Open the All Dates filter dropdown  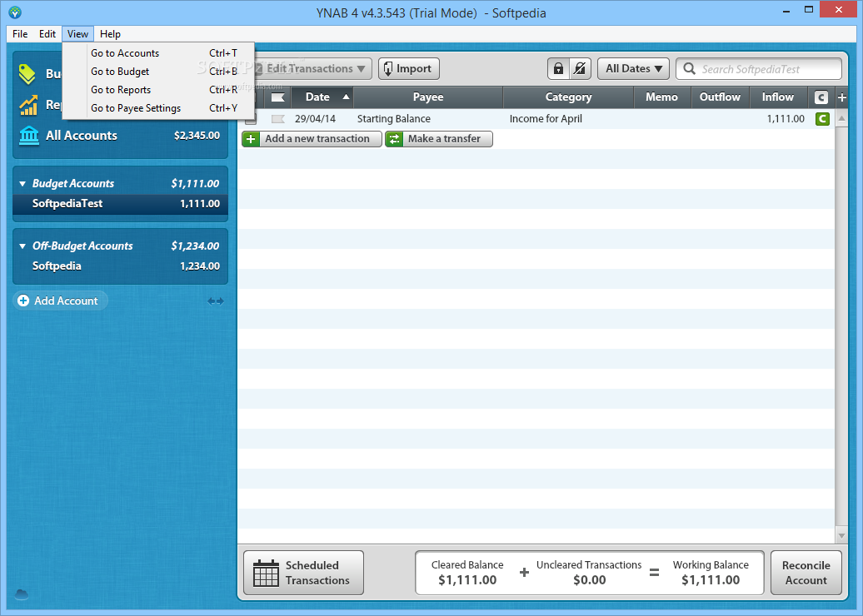(x=633, y=69)
